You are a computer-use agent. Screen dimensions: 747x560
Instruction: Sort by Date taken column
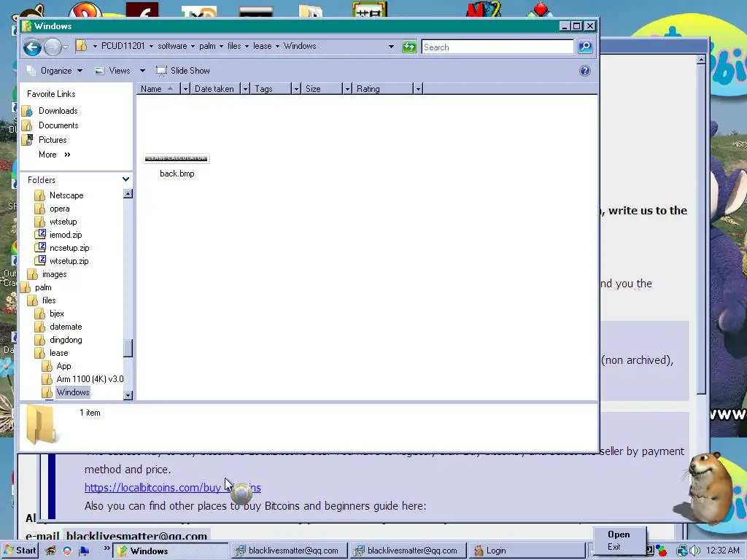coord(215,88)
